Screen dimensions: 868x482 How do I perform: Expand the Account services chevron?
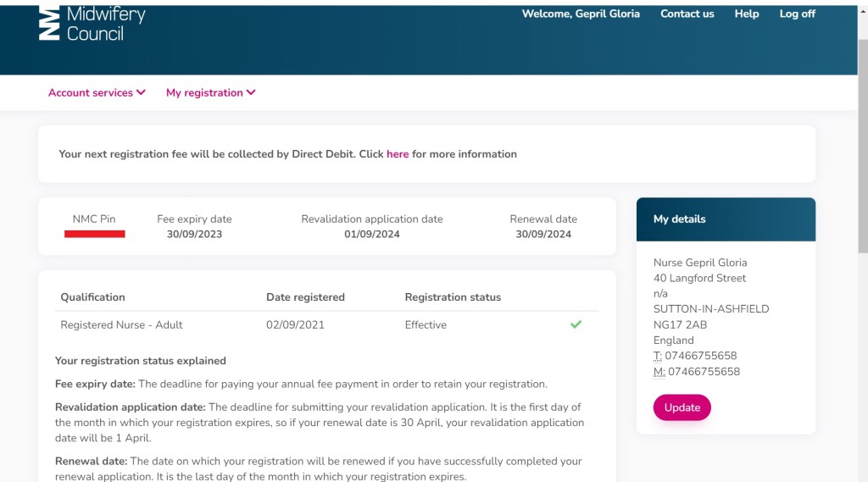click(x=141, y=92)
